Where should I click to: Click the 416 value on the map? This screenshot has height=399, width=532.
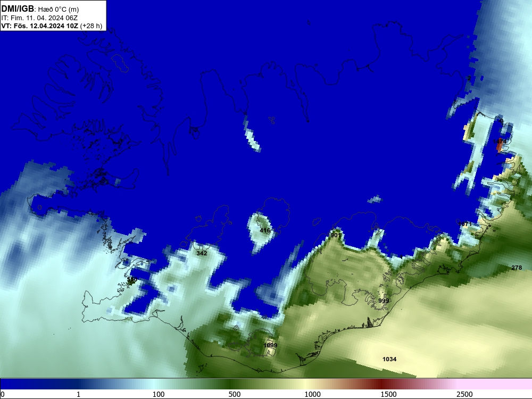pos(265,230)
